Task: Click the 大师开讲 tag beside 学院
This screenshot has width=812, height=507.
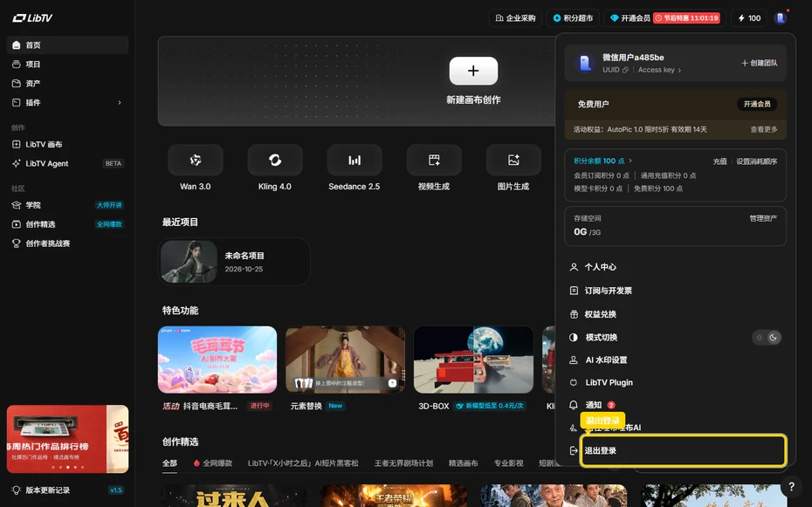Action: click(x=109, y=205)
